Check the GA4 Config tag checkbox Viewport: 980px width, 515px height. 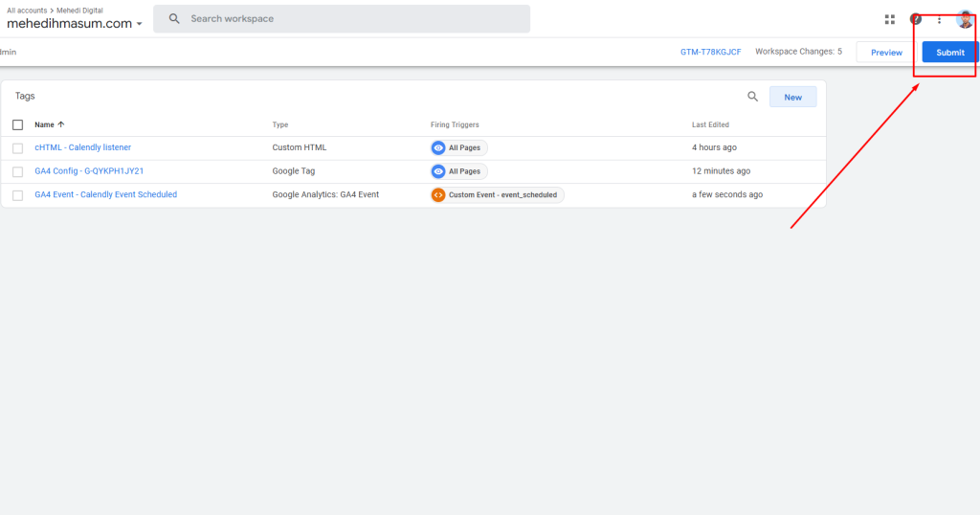(x=17, y=171)
